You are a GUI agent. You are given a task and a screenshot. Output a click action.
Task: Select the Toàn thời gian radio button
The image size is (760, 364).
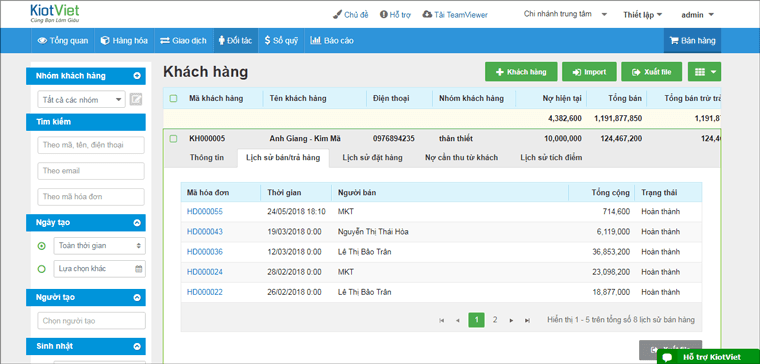tap(42, 246)
